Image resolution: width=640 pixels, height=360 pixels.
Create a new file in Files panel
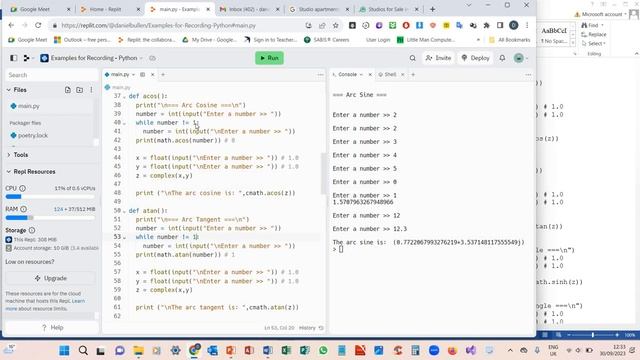tap(68, 89)
